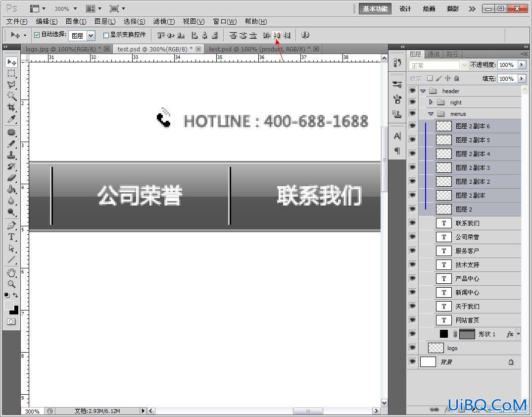
Task: Open the Paragraph panel icon
Action: coord(397,151)
